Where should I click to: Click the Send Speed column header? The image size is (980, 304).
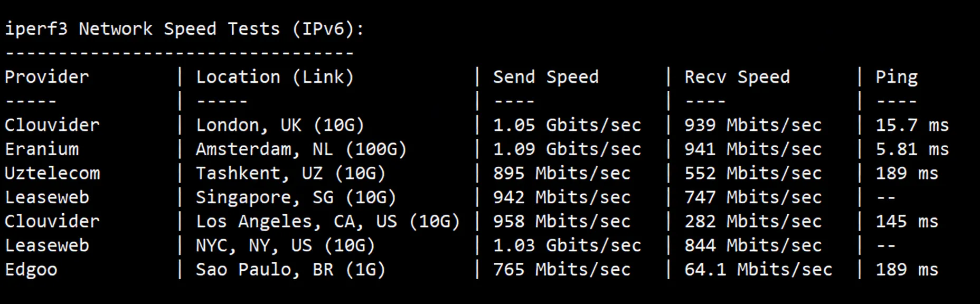546,78
